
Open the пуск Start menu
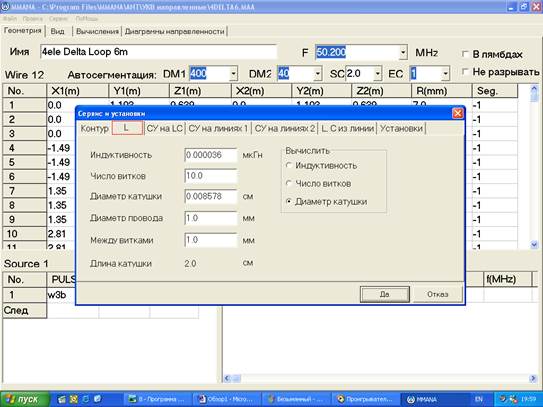pyautogui.click(x=24, y=399)
